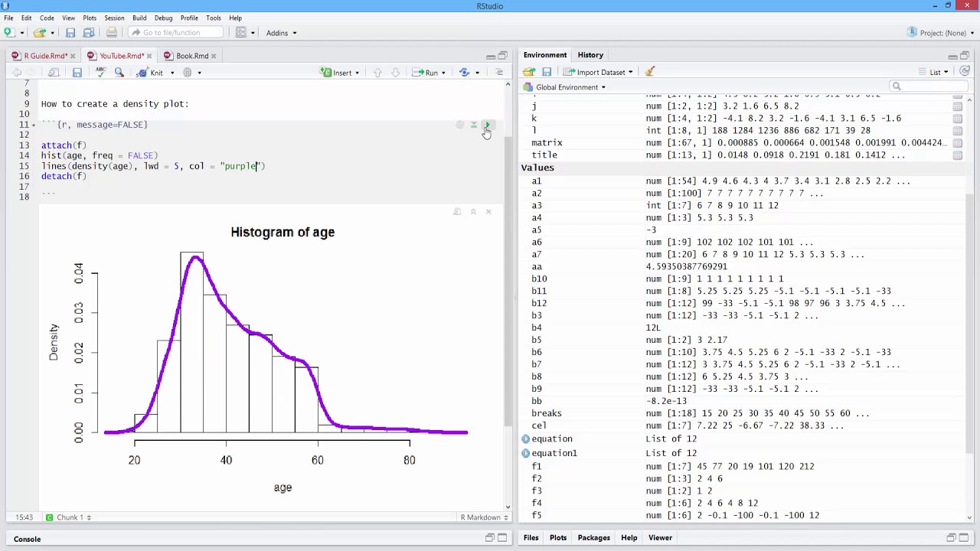The height and width of the screenshot is (551, 980).
Task: Clear the chunk output with X
Action: coord(488,211)
